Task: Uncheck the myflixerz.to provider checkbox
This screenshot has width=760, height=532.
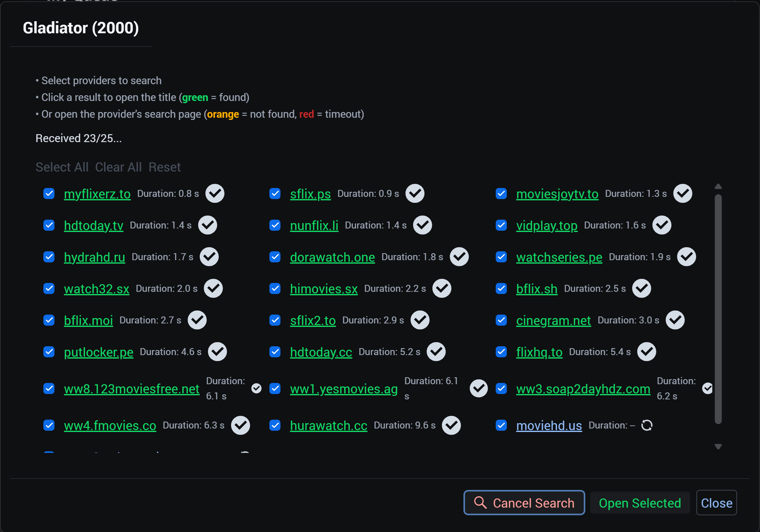Action: (49, 194)
